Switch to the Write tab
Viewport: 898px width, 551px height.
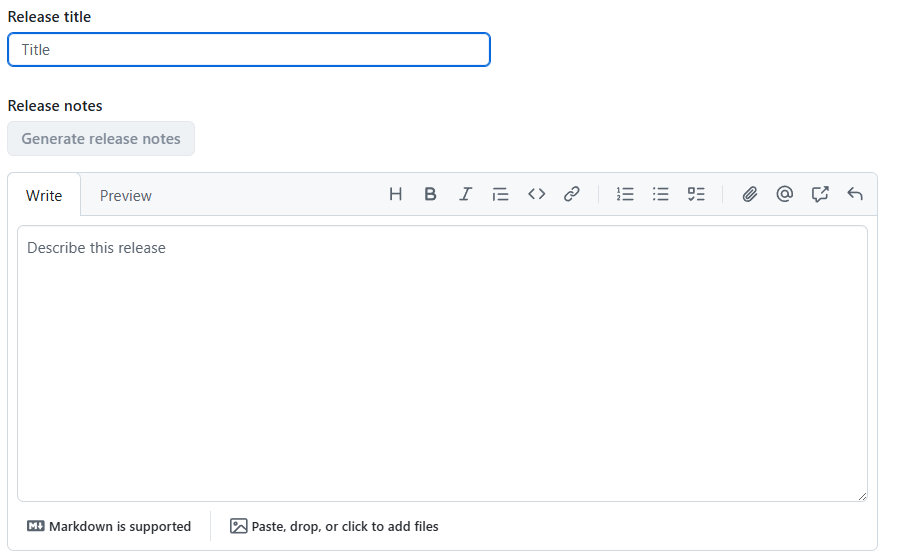point(44,195)
